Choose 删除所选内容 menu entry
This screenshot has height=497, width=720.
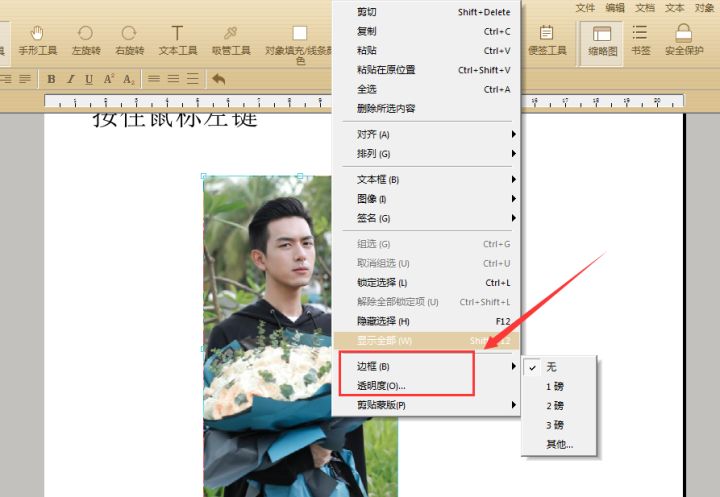(427, 108)
